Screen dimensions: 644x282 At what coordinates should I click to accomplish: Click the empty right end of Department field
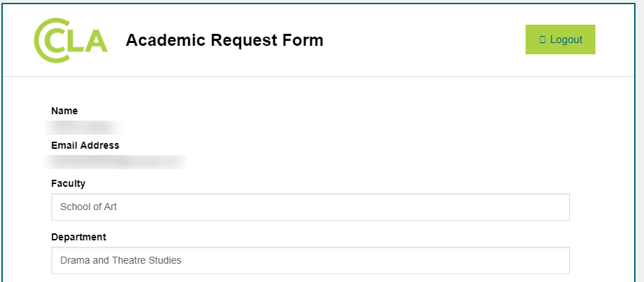tap(521, 260)
